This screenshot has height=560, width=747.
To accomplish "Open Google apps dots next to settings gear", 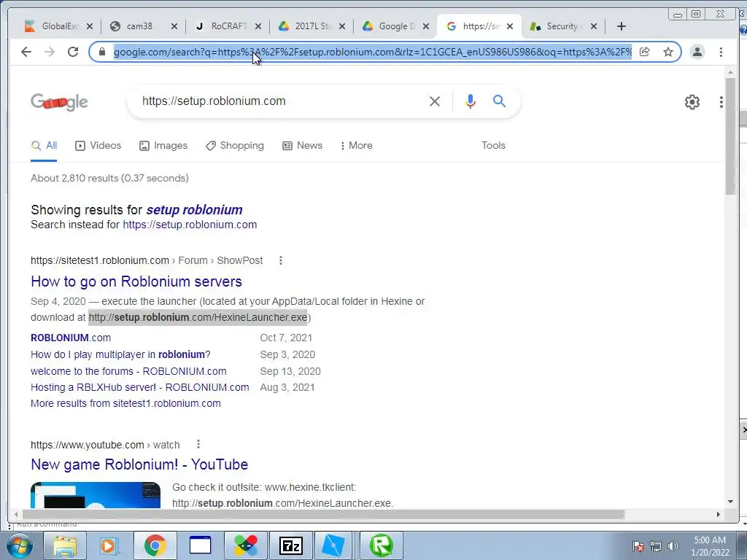I will click(721, 101).
